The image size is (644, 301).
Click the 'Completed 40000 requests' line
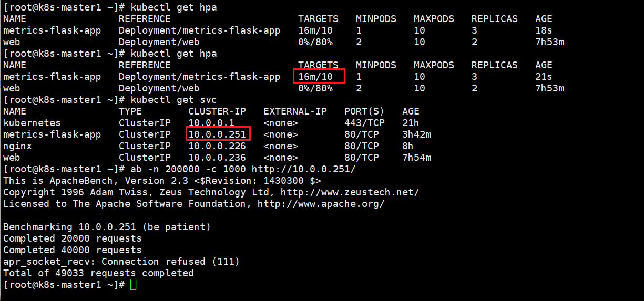(x=73, y=250)
